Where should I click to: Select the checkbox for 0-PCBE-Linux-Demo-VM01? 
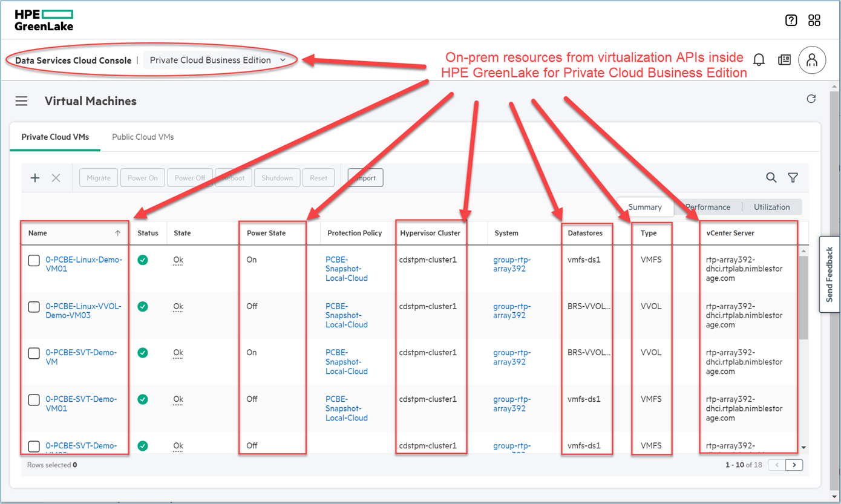pyautogui.click(x=34, y=261)
